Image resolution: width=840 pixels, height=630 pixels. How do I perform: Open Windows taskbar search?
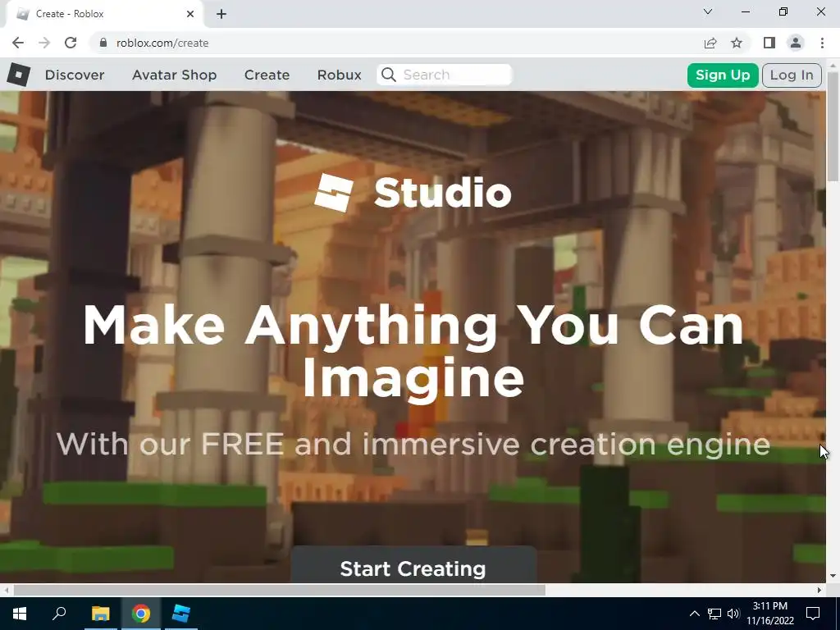(x=59, y=613)
